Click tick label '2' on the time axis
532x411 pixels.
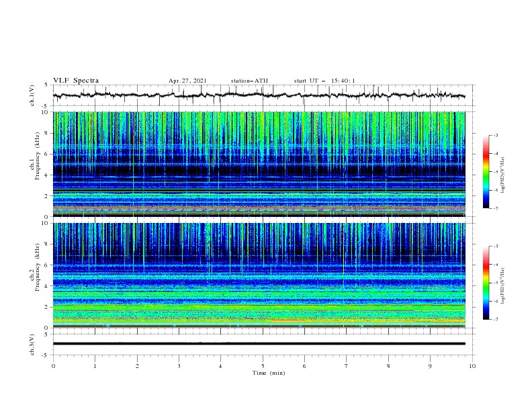(x=137, y=366)
